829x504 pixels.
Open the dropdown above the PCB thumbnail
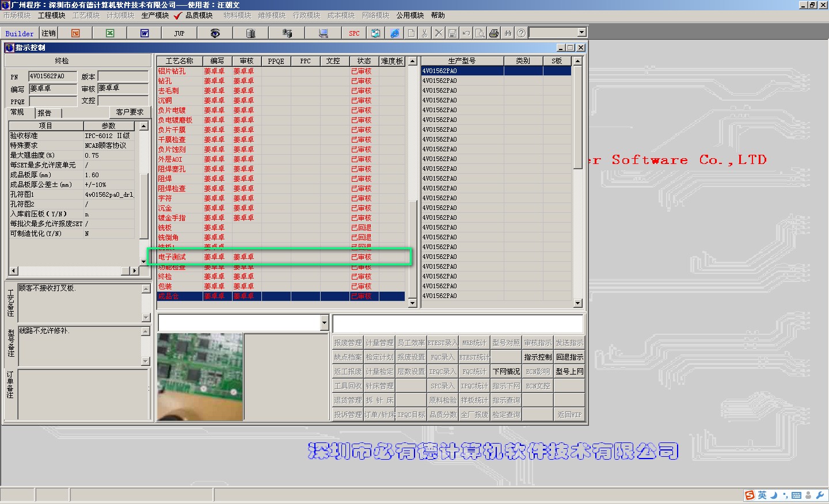tap(324, 323)
